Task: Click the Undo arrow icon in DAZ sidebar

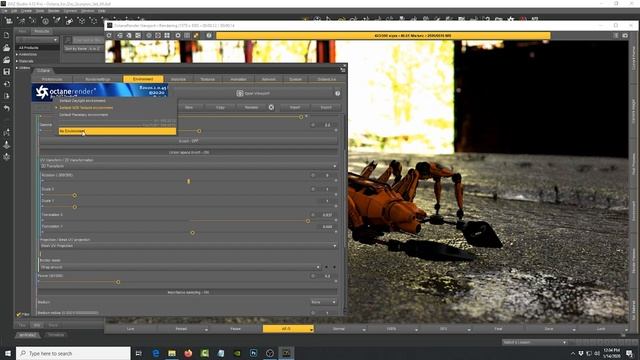Action: point(7,108)
